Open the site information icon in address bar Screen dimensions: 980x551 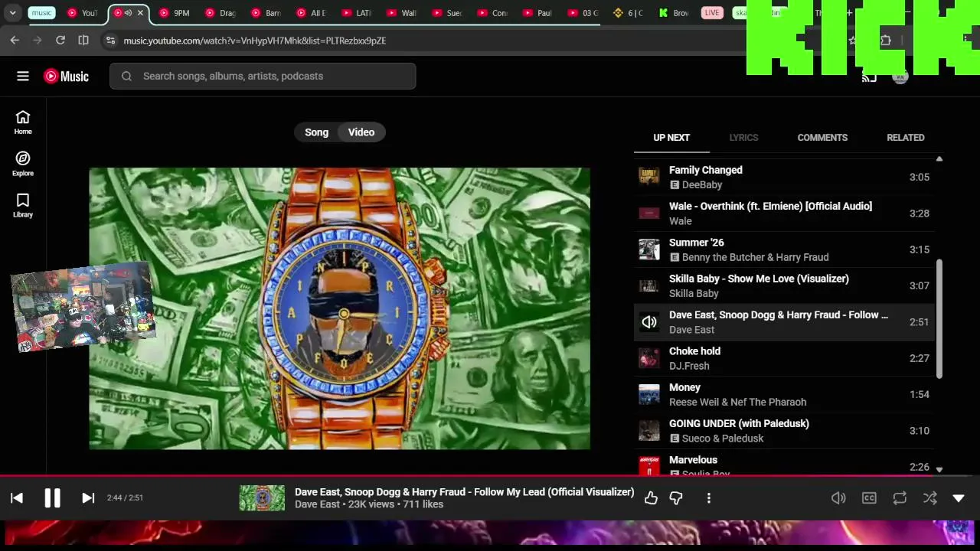pos(110,41)
